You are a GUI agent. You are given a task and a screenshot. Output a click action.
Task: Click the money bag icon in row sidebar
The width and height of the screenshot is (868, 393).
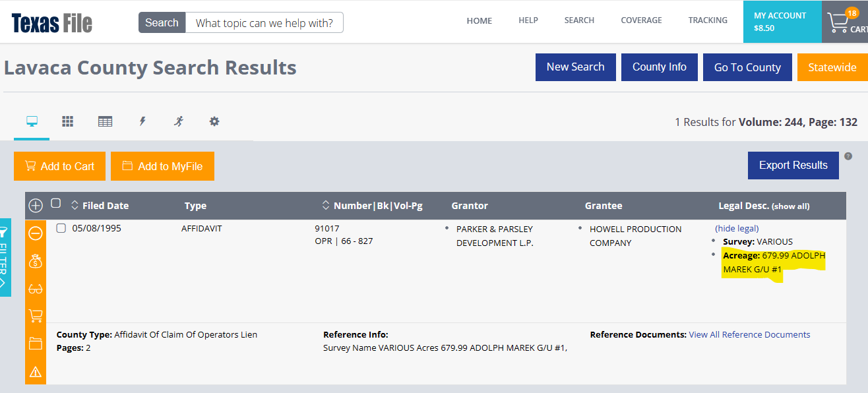pyautogui.click(x=36, y=261)
